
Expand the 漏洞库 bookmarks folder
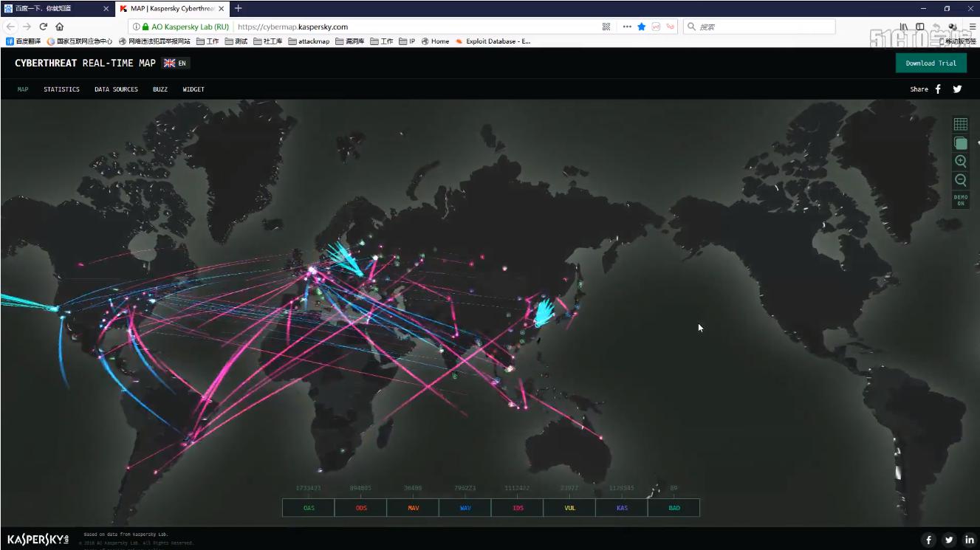coord(350,41)
